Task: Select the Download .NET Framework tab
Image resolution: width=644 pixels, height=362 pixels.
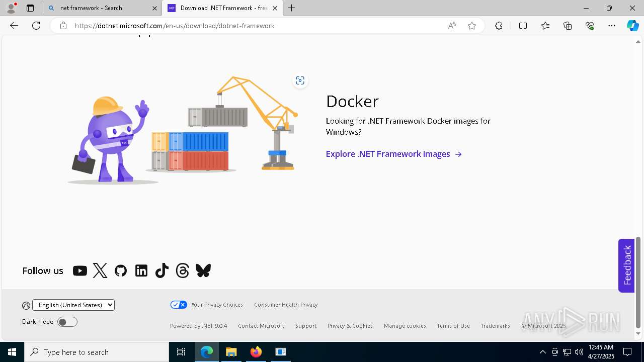Action: point(222,8)
